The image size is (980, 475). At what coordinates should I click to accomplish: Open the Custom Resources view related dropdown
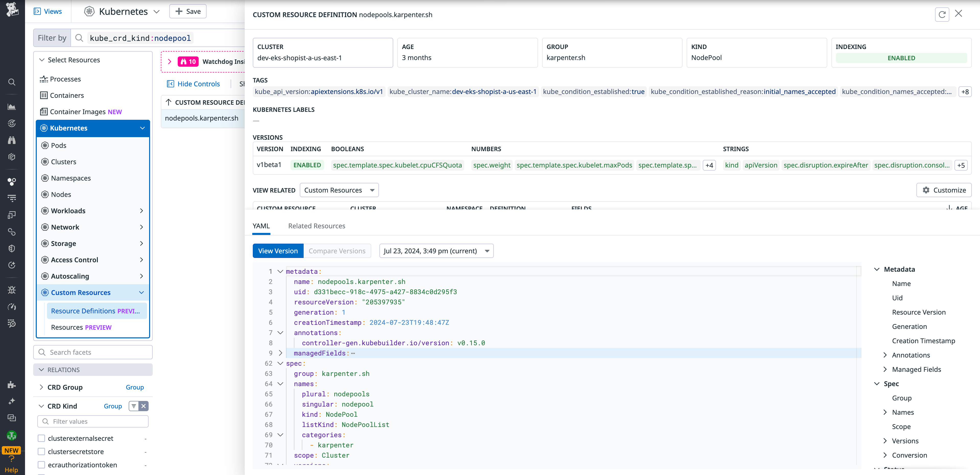point(339,190)
